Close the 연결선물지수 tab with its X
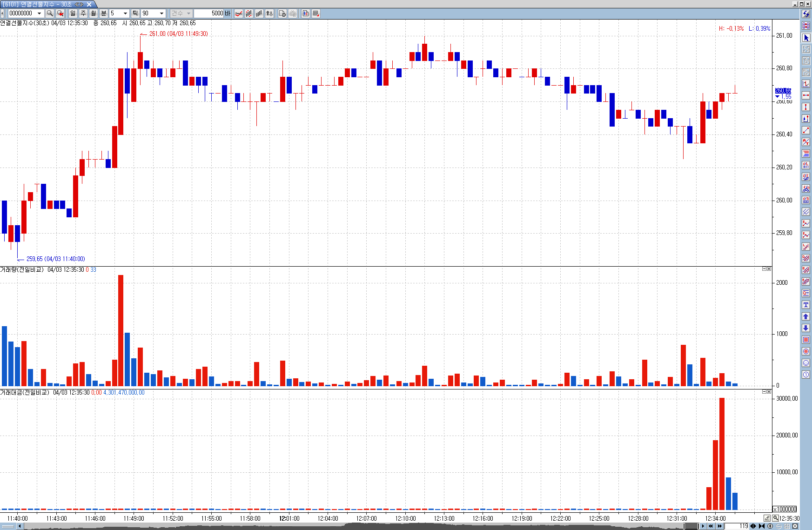The width and height of the screenshot is (812, 530). tap(89, 4)
